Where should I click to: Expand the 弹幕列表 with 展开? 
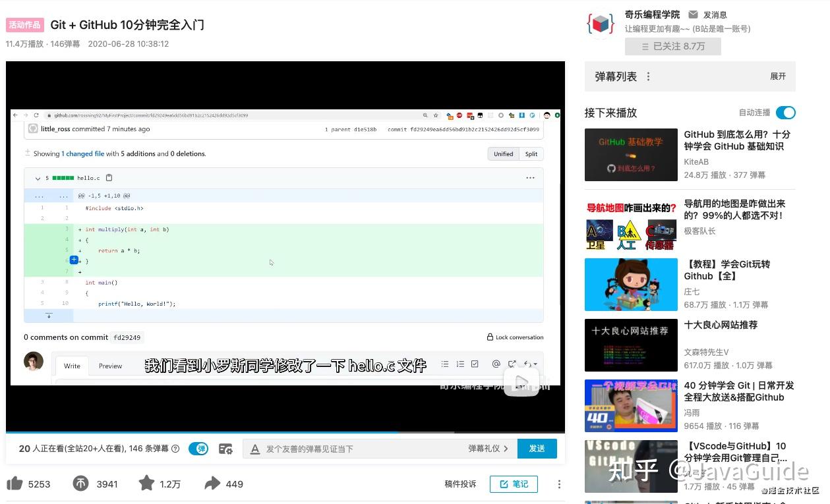pyautogui.click(x=778, y=76)
